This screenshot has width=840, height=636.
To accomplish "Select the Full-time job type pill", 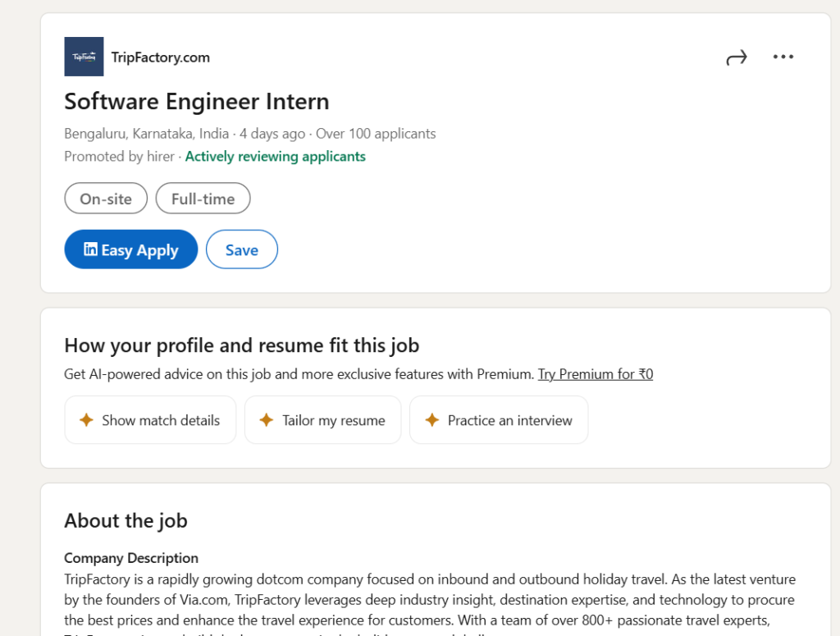I will [x=203, y=199].
